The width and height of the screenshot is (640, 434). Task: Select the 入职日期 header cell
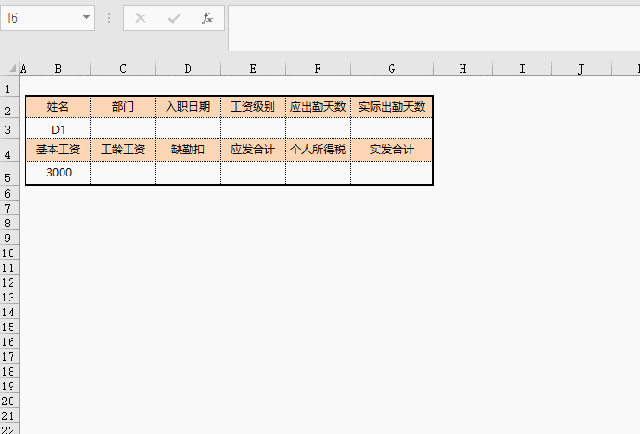pos(188,107)
